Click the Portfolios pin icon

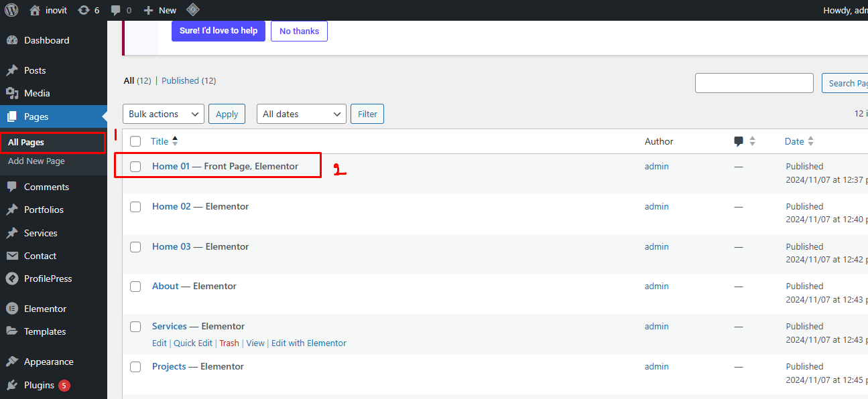(x=12, y=210)
